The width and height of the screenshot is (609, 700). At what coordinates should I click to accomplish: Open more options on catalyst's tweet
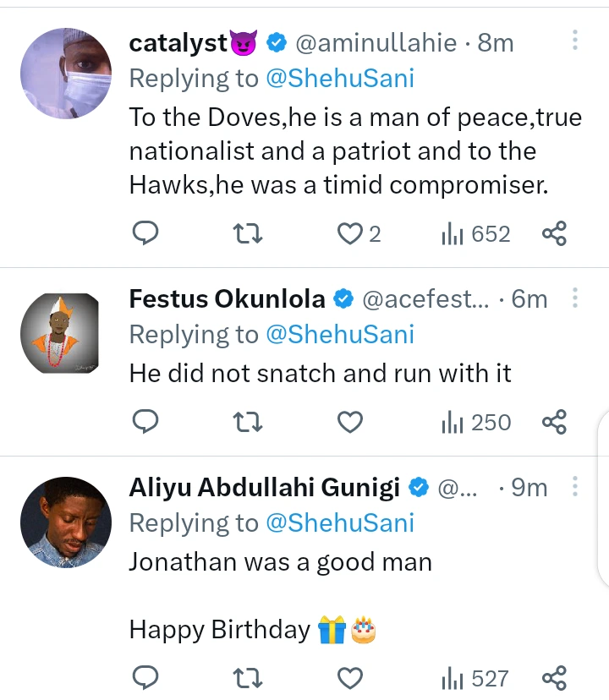(575, 41)
